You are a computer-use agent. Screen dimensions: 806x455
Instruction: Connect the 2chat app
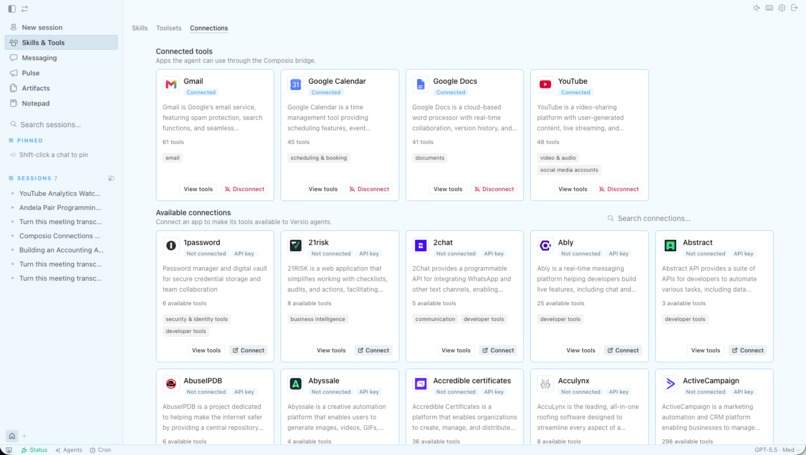tap(498, 350)
